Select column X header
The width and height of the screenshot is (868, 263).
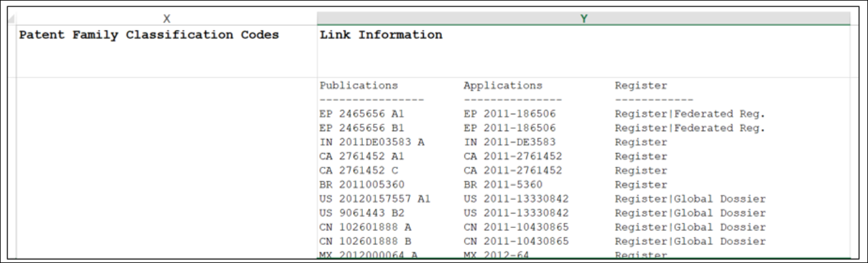(x=166, y=19)
